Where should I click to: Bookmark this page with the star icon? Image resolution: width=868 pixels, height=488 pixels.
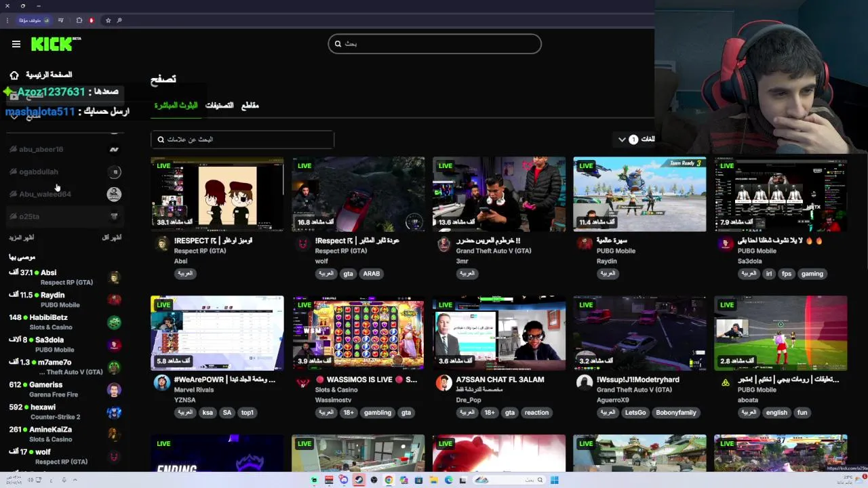click(108, 20)
